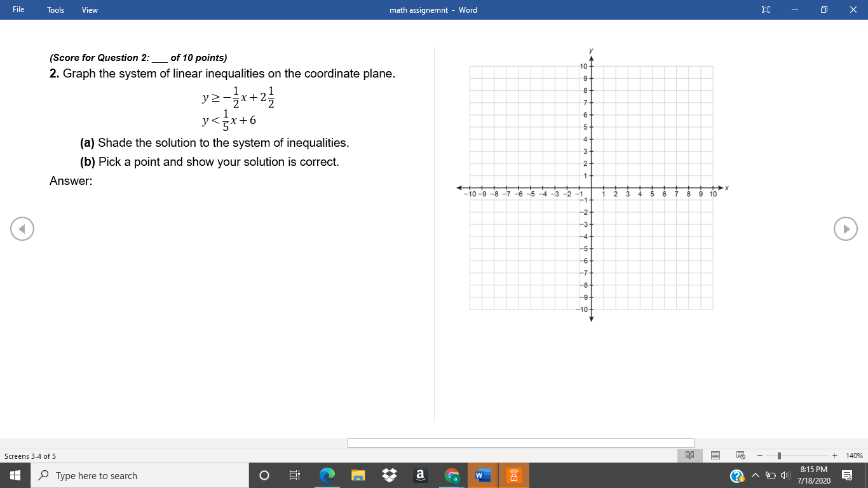Open Dropbox from the taskbar

click(x=389, y=475)
